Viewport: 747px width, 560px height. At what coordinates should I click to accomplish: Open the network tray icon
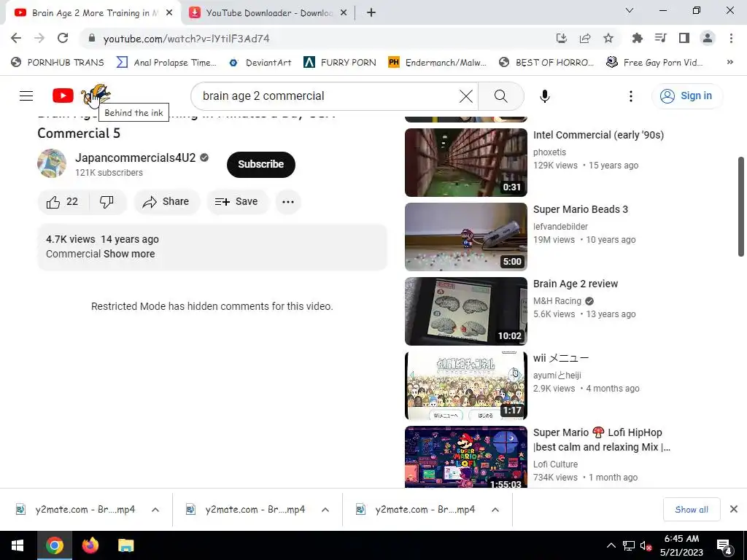628,545
